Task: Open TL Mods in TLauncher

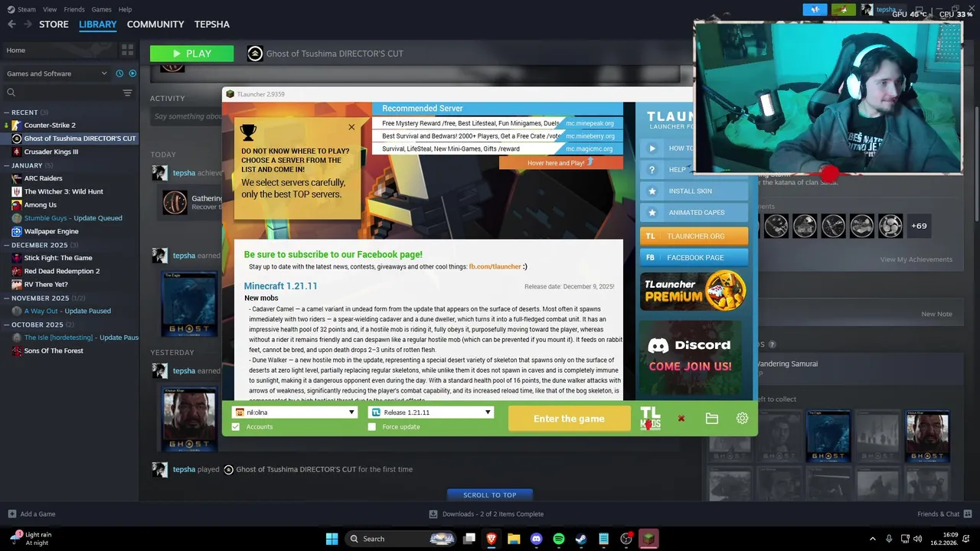Action: click(650, 418)
